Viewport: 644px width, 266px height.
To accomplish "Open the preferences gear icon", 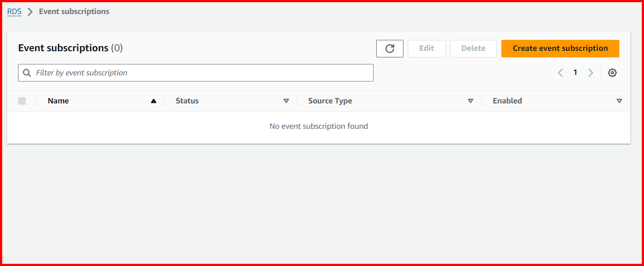I will coord(612,72).
